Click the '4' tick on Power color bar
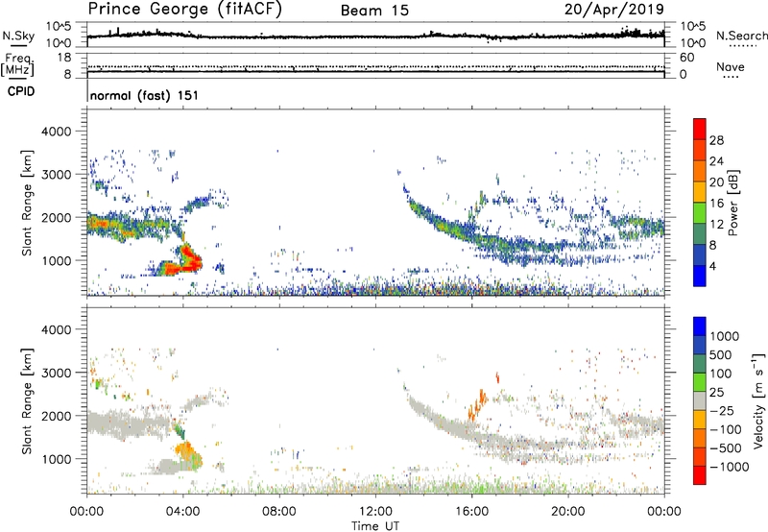Screen dimensions: 768x532 (x=712, y=266)
